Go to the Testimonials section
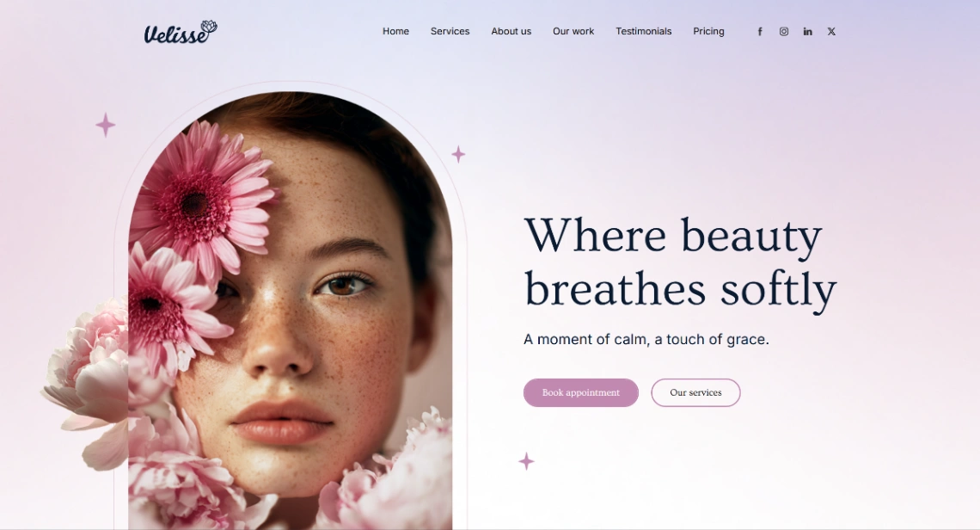The image size is (980, 530). click(x=644, y=31)
